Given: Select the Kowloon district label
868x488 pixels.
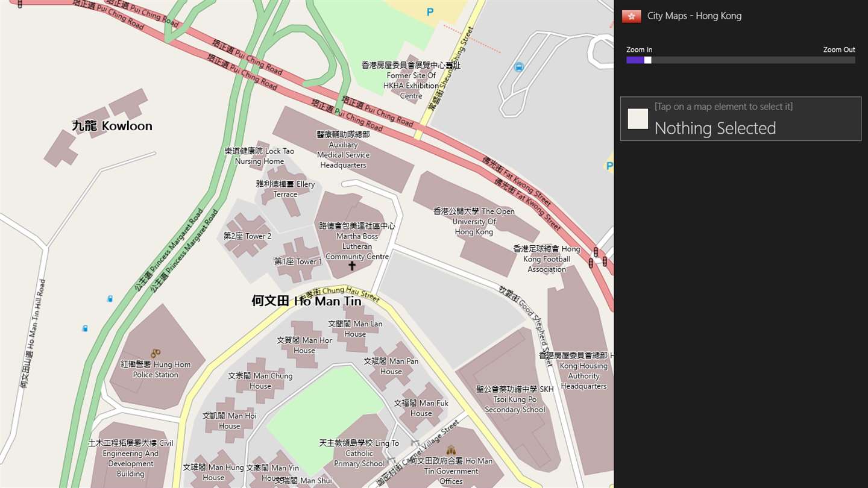Looking at the screenshot, I should click(112, 125).
